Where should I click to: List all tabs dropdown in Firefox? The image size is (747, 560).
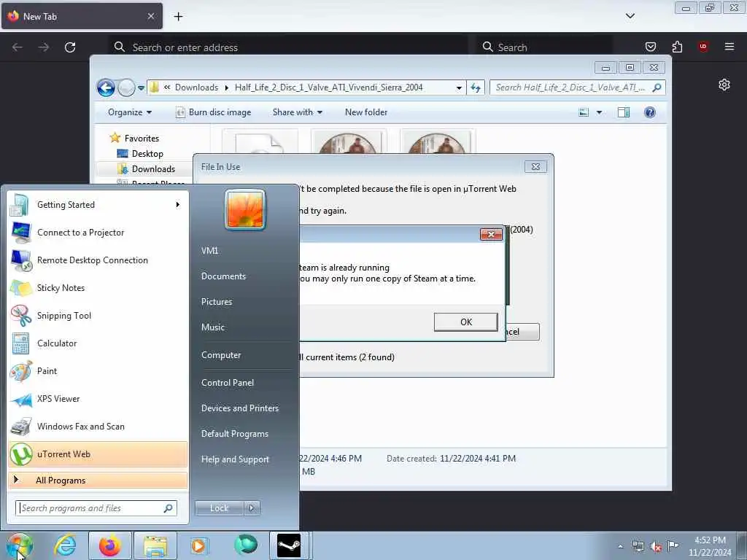tap(630, 16)
